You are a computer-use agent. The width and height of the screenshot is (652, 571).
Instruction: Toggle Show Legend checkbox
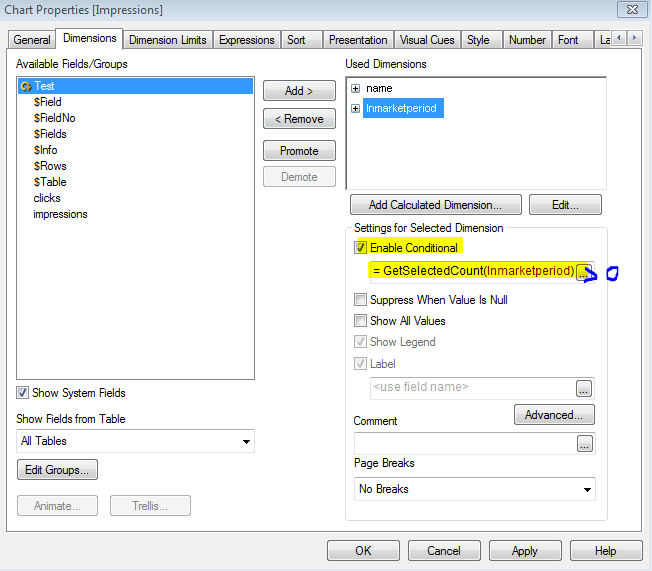coord(360,342)
